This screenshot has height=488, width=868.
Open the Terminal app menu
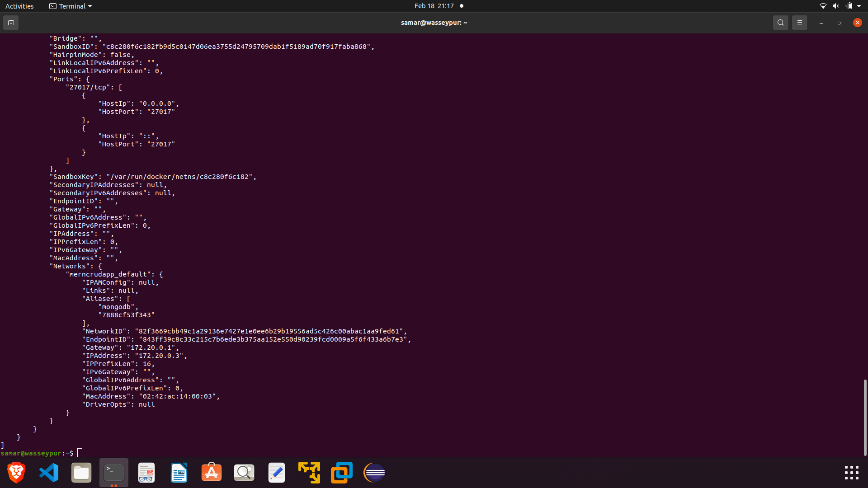[x=71, y=6]
